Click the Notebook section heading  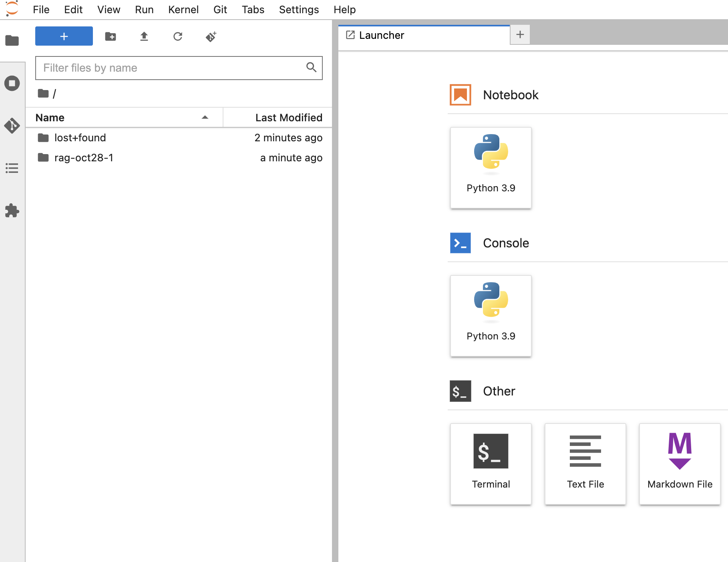tap(511, 95)
